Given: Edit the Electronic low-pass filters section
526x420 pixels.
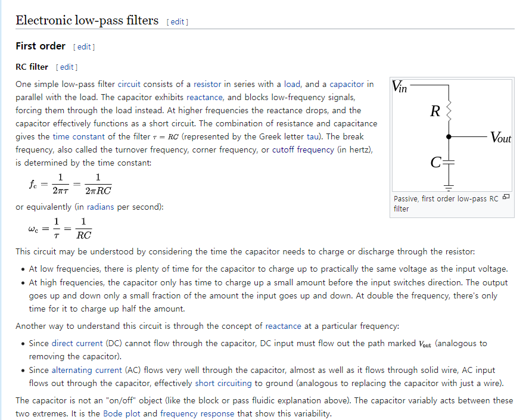Looking at the screenshot, I should pyautogui.click(x=178, y=22).
